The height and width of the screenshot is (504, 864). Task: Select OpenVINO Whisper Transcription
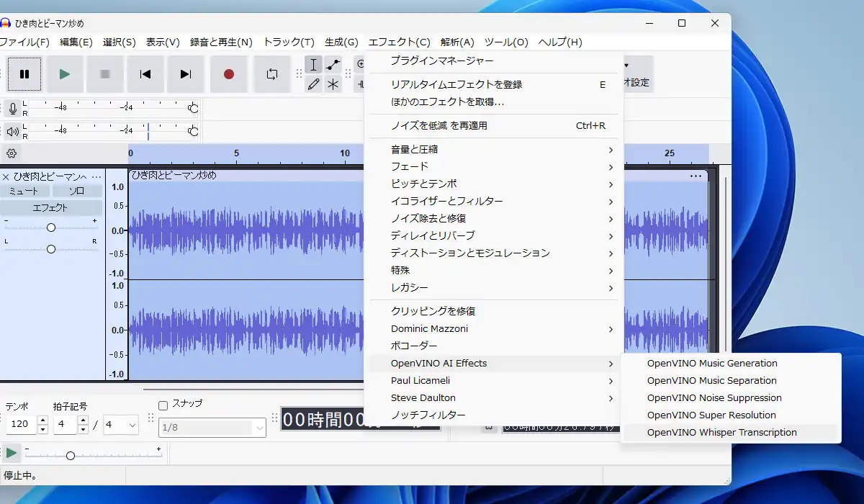(721, 433)
